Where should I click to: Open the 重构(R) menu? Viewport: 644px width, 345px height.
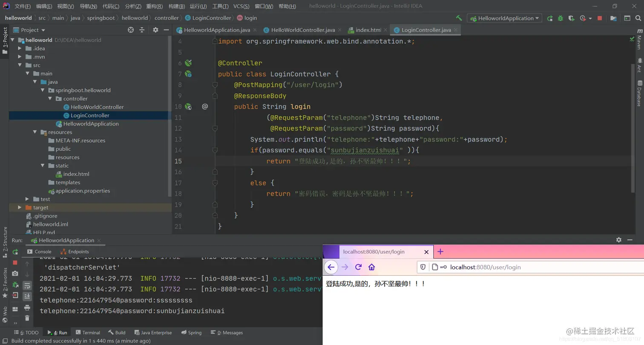154,6
